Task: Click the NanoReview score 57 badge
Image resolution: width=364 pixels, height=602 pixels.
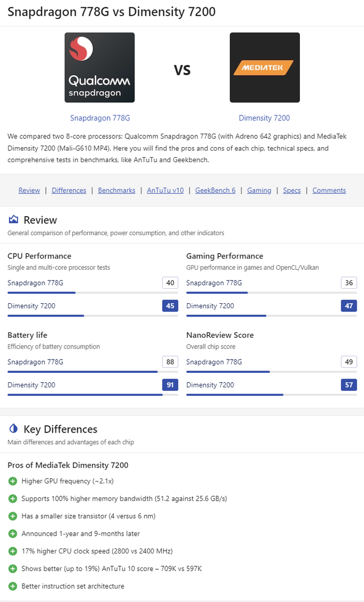Action: (349, 385)
